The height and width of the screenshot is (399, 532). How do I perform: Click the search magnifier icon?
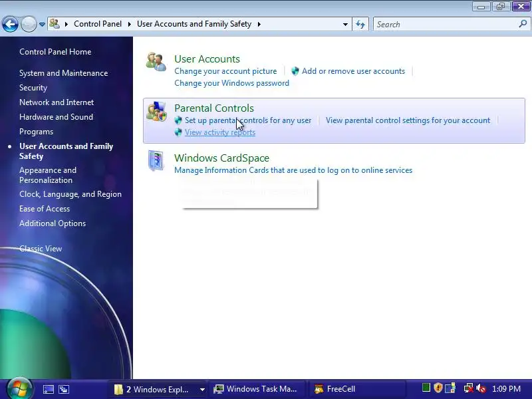click(x=523, y=24)
